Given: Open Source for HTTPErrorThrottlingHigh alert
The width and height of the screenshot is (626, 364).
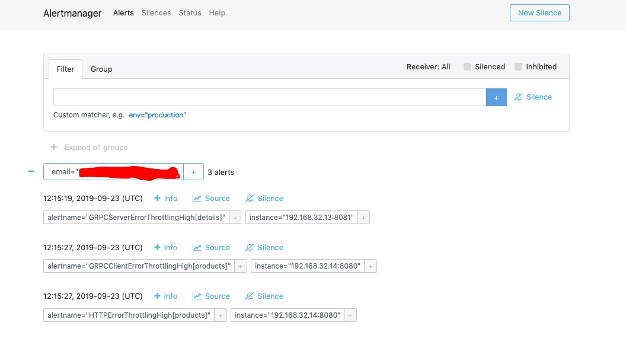Looking at the screenshot, I should pyautogui.click(x=211, y=296).
